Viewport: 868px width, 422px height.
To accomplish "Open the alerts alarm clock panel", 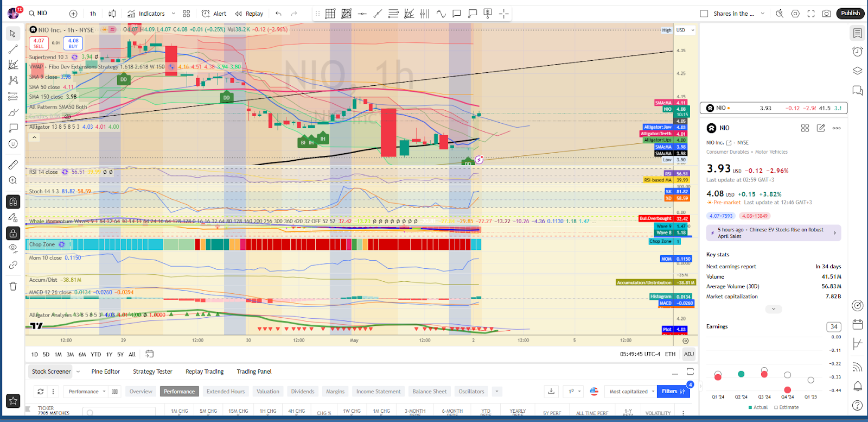I will tap(857, 52).
